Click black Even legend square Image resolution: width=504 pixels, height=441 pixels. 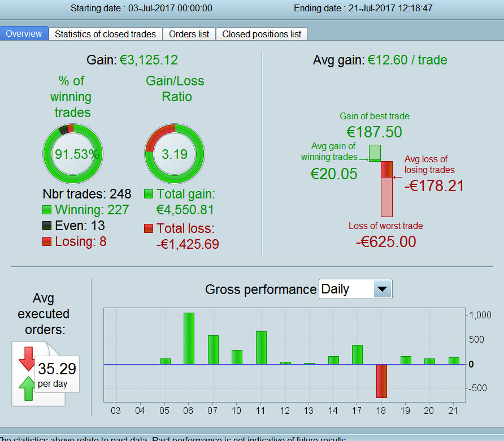coord(47,226)
